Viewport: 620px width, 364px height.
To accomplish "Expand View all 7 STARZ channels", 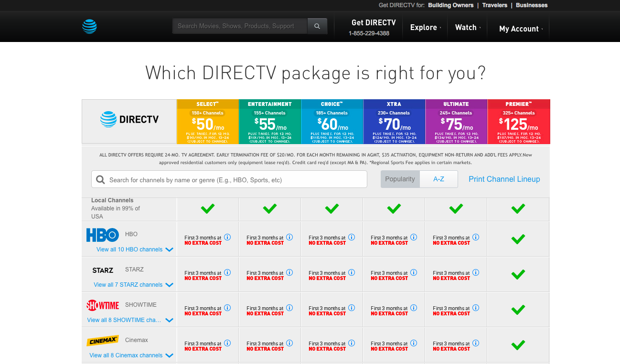I will point(133,285).
